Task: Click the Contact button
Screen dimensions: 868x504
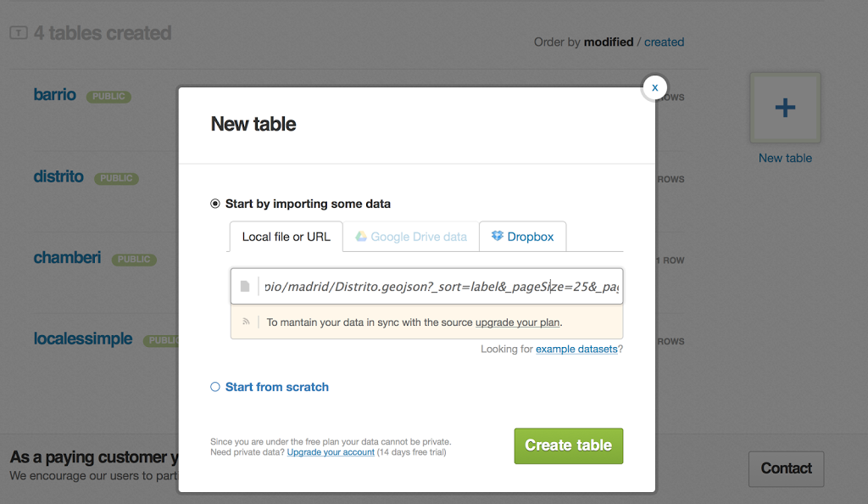Action: click(786, 468)
